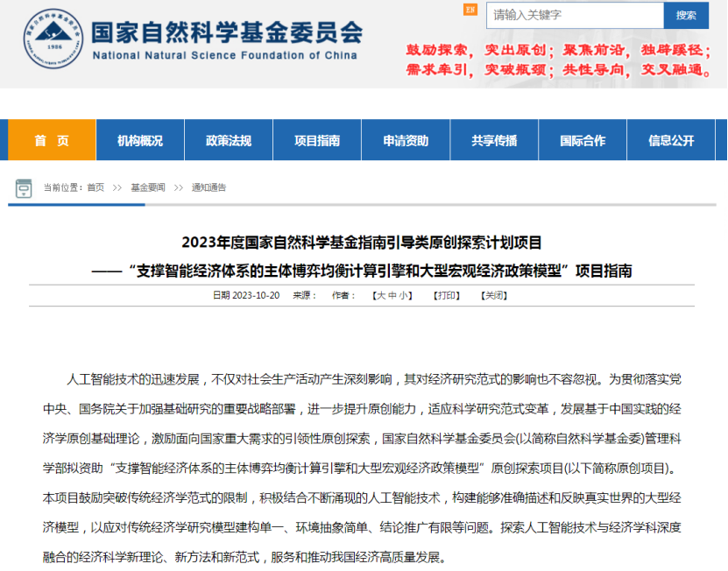Select the 政策法规 navigation item
The width and height of the screenshot is (728, 571).
[x=229, y=140]
